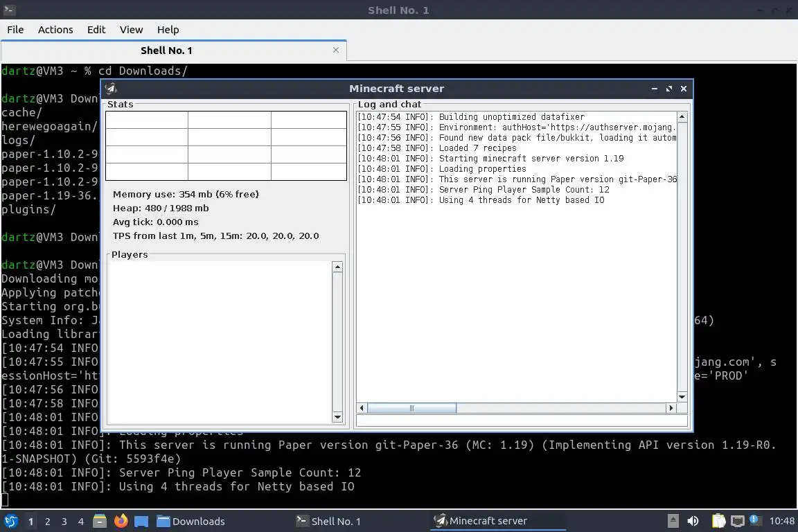Click 'Using 4 threads for Netty' line in window
This screenshot has height=532, width=798.
pos(481,200)
